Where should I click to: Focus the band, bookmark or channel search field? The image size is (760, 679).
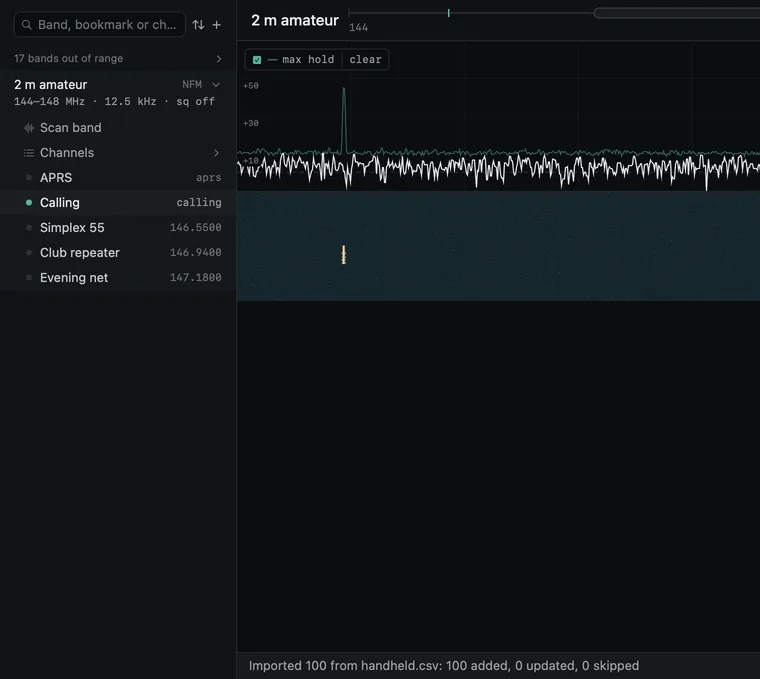[99, 25]
